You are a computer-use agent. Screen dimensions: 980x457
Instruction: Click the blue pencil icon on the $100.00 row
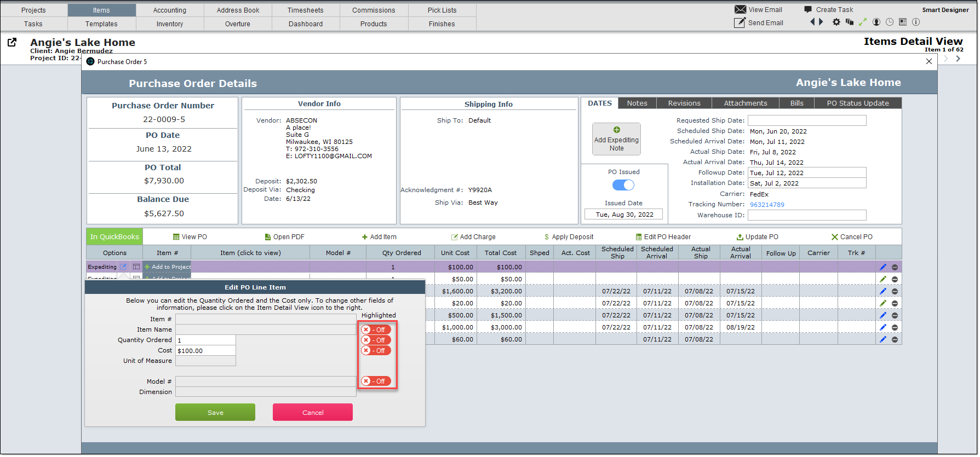(x=883, y=267)
